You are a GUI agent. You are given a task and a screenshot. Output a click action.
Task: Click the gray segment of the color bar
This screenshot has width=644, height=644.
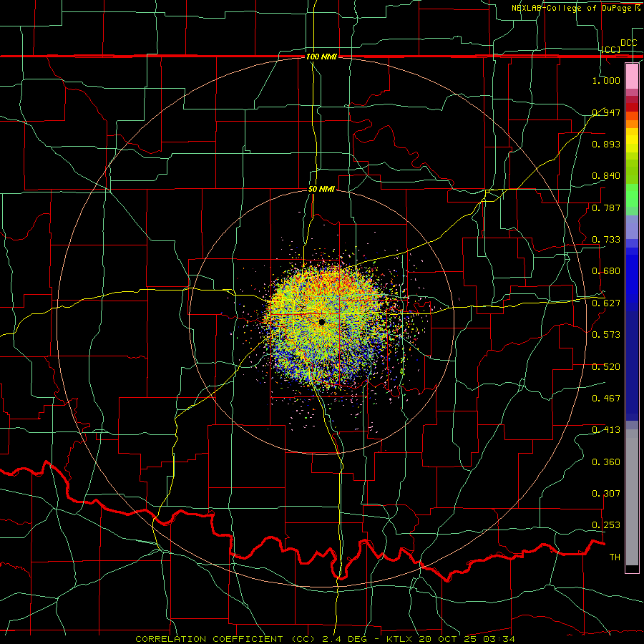coord(632,497)
